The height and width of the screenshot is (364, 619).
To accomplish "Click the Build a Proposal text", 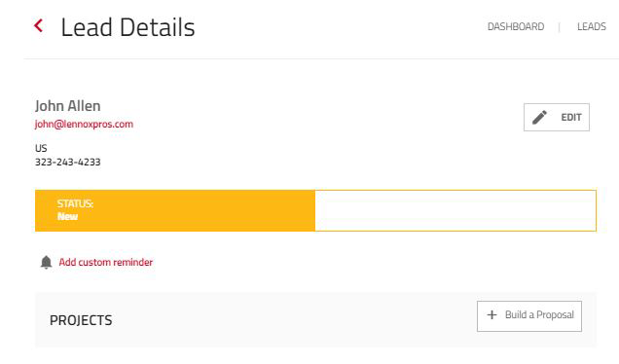I will coord(539,314).
